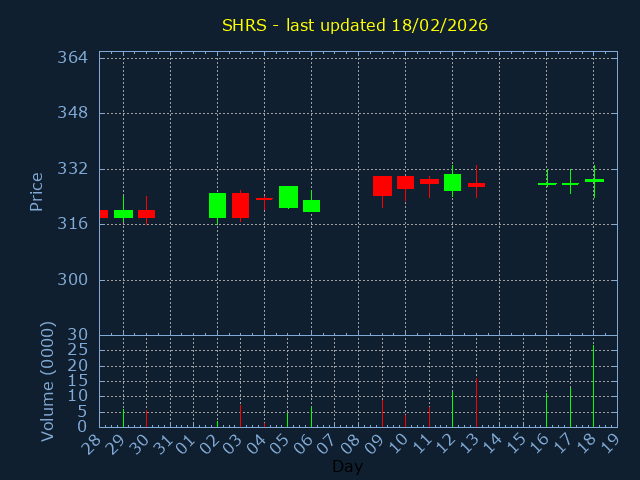
Task: Click the red candlestick on day 10
Action: (405, 182)
